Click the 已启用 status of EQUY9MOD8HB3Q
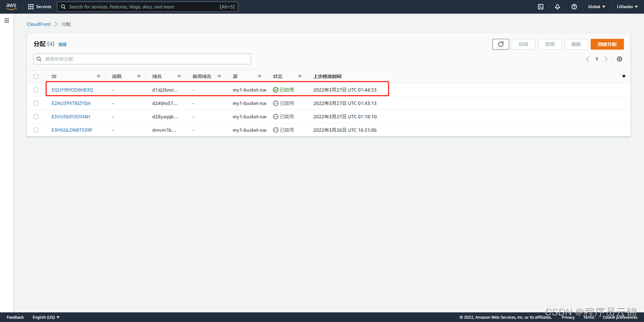Viewport: 644px width, 322px height. (x=284, y=90)
